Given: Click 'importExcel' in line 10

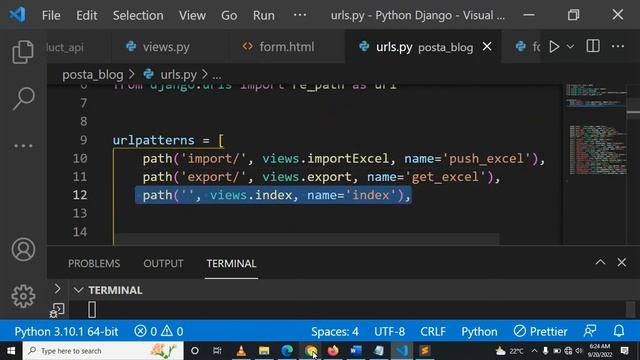Looking at the screenshot, I should tap(348, 158).
